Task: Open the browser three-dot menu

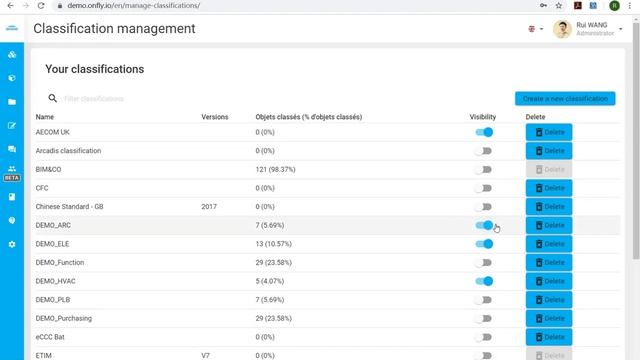Action: tap(630, 5)
